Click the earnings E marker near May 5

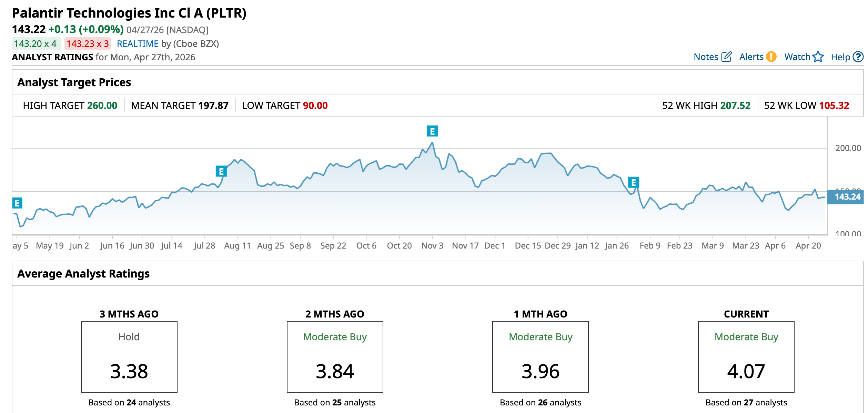click(x=17, y=203)
